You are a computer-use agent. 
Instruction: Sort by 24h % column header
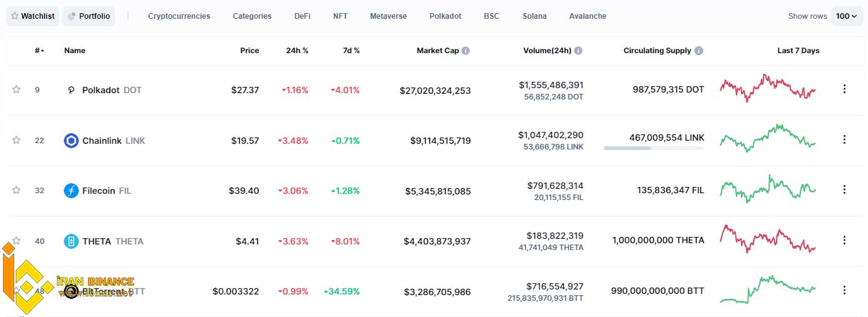297,51
